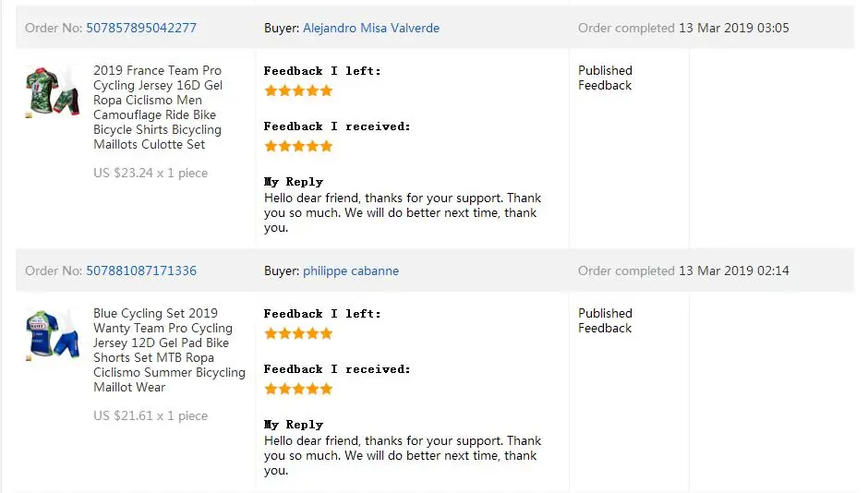Open order number 507881087171336
The width and height of the screenshot is (868, 493).
tap(141, 271)
